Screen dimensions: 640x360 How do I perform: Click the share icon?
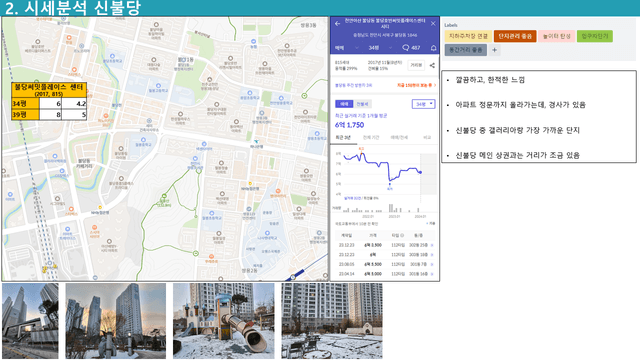point(432,65)
